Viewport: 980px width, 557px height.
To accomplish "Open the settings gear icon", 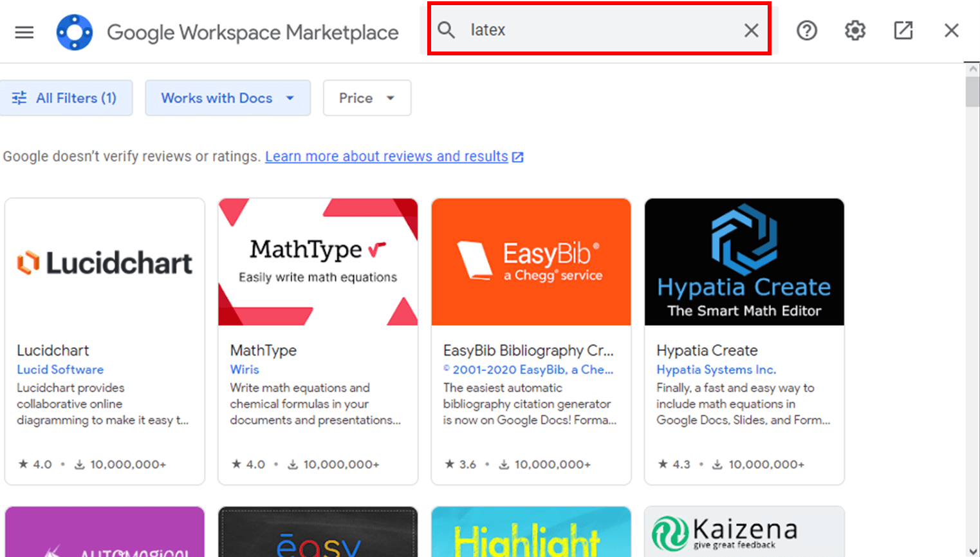I will [855, 30].
